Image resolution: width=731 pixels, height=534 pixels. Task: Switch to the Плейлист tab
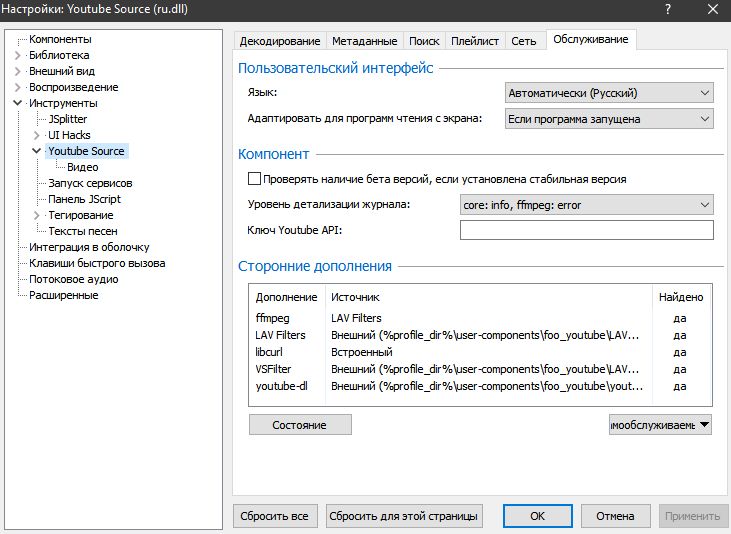tap(475, 41)
